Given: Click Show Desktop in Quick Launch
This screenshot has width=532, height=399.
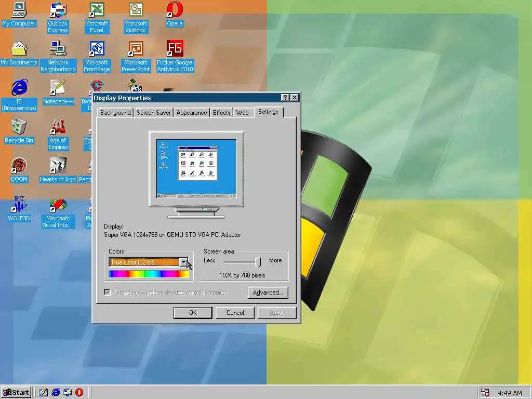Looking at the screenshot, I should tap(44, 393).
